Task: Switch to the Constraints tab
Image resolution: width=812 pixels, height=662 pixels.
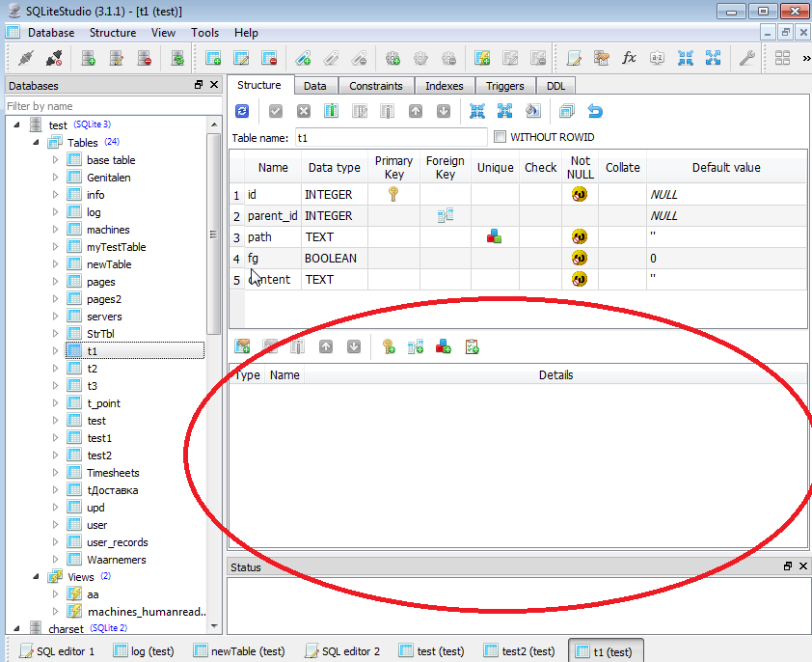Action: pyautogui.click(x=376, y=86)
